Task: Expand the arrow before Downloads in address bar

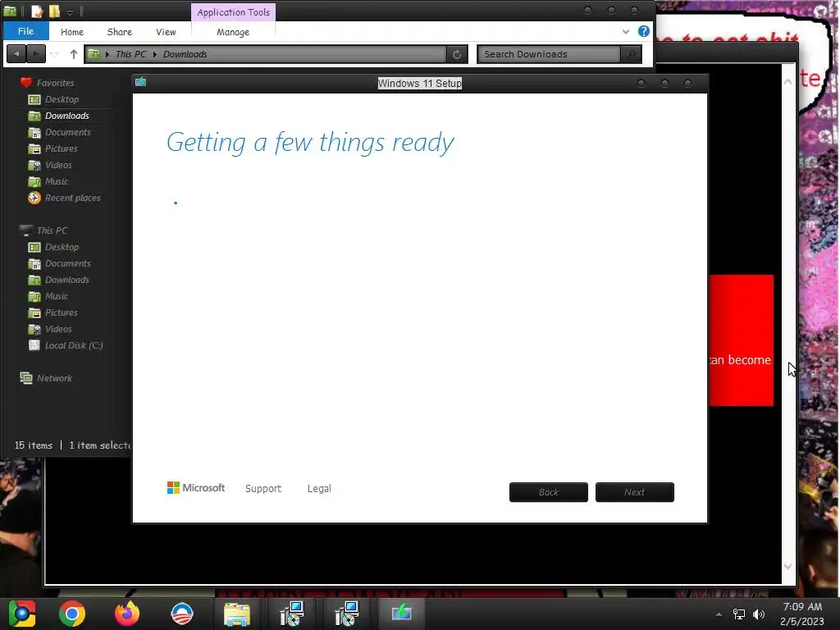Action: (x=155, y=54)
